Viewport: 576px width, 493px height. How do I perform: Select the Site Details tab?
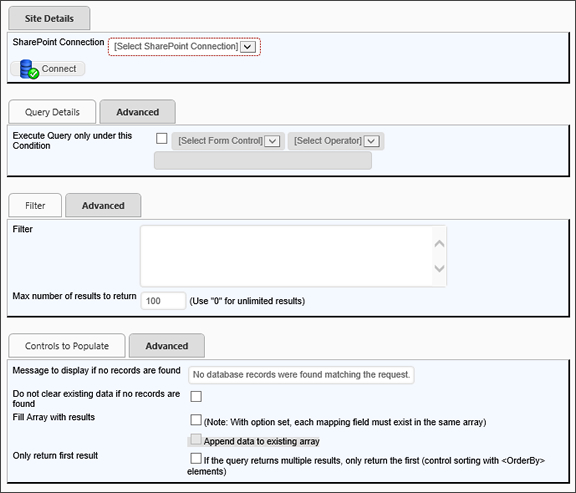click(x=49, y=18)
